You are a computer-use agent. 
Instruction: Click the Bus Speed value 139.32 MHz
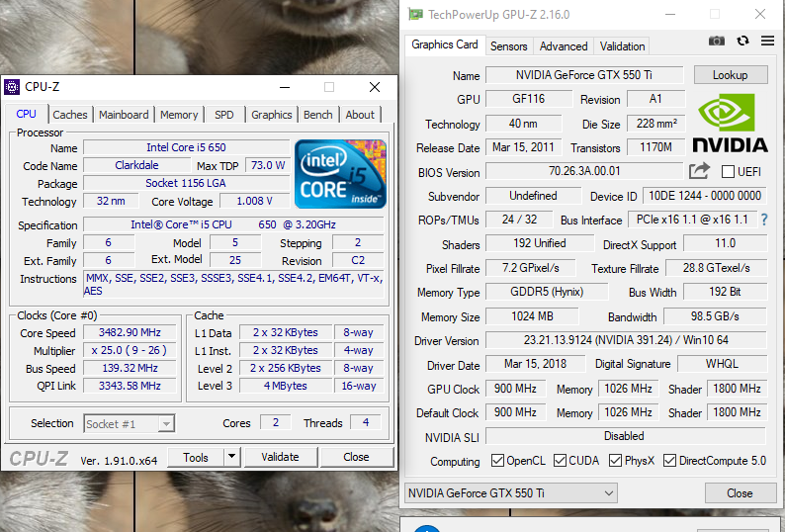pos(130,368)
